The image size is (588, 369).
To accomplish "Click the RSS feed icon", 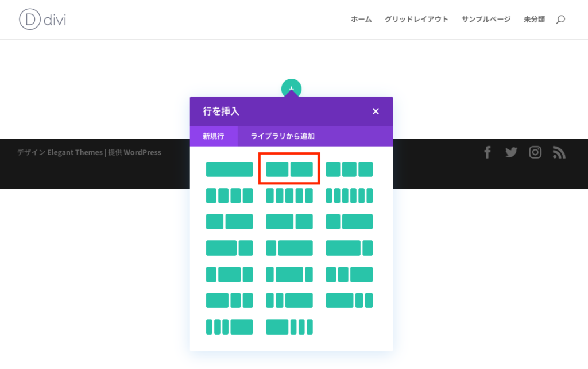I will 559,152.
